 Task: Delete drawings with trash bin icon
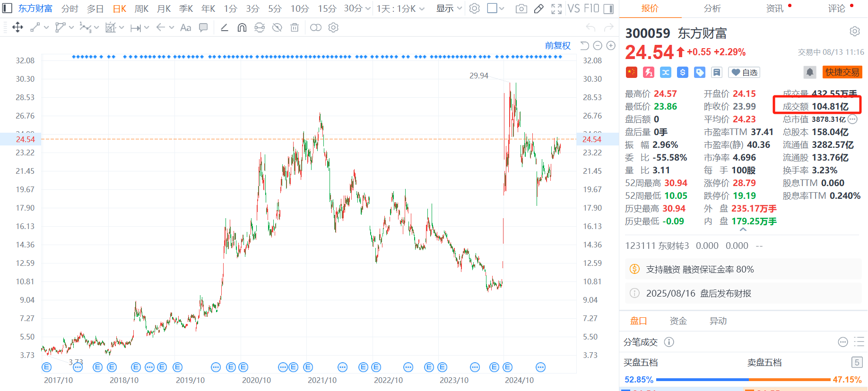pyautogui.click(x=295, y=27)
